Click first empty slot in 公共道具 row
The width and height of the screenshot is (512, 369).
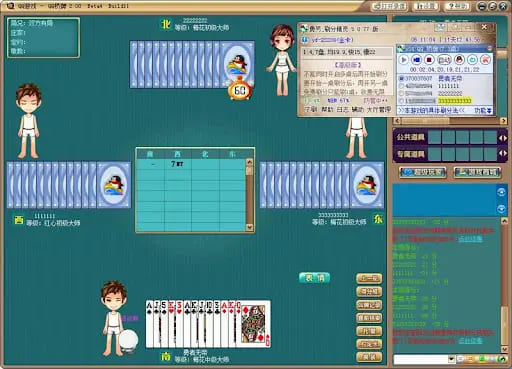click(434, 137)
